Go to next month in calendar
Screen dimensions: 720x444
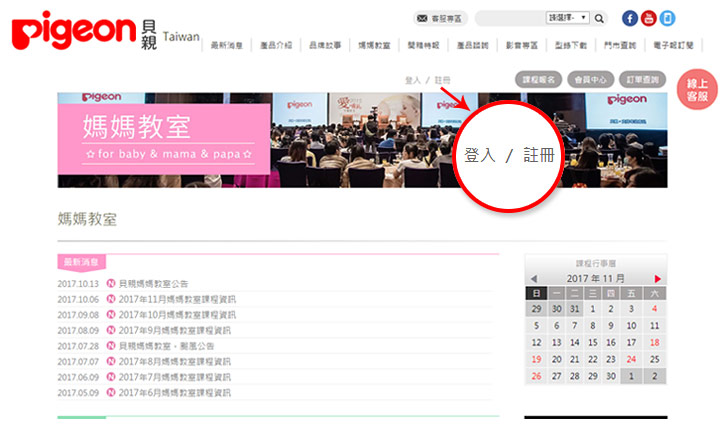657,278
